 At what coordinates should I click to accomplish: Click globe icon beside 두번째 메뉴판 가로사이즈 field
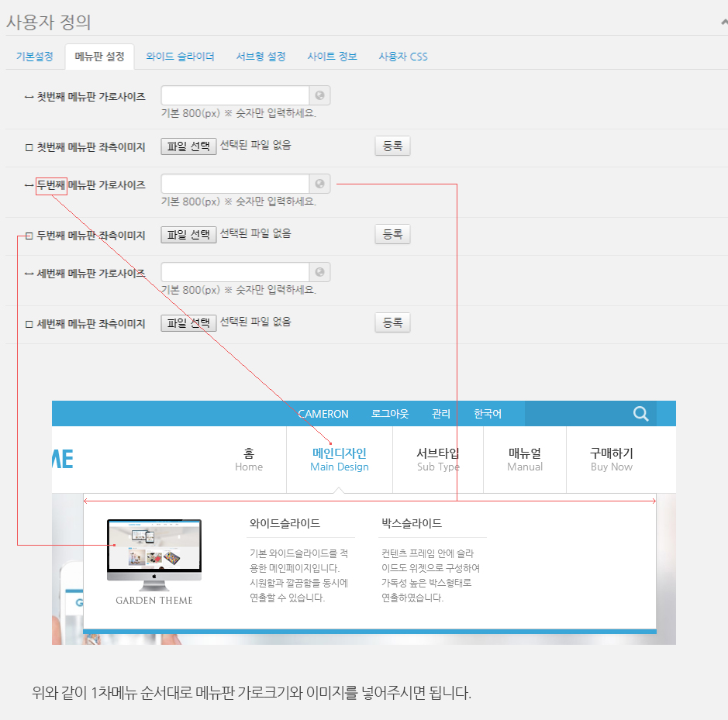(x=319, y=184)
